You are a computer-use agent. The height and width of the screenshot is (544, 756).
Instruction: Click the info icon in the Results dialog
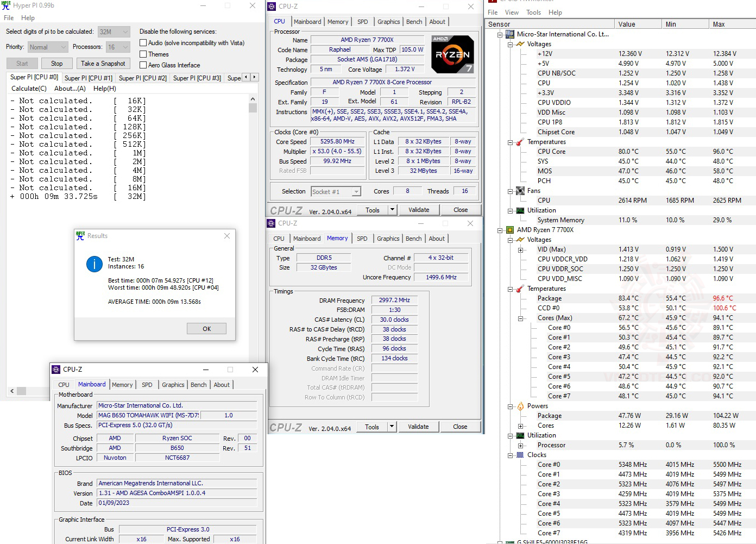click(94, 264)
